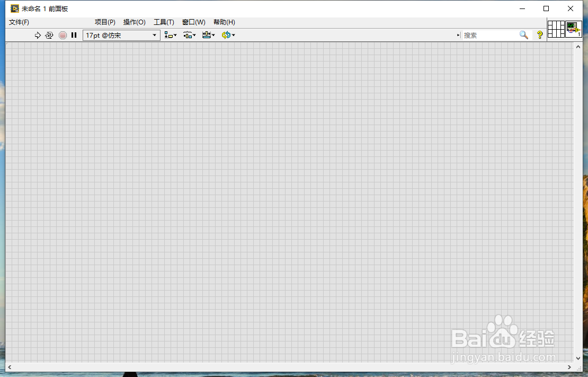Image resolution: width=588 pixels, height=377 pixels.
Task: Show context help with the question mark
Action: click(x=540, y=35)
